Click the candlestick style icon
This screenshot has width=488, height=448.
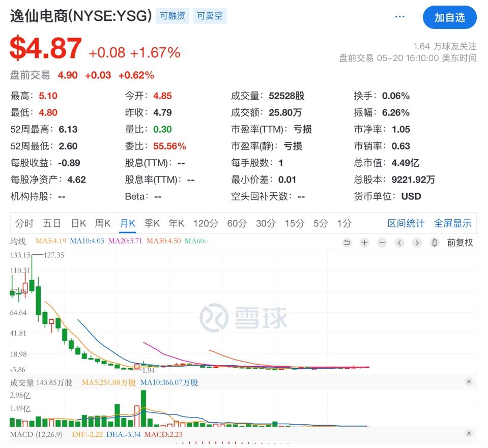pos(435,243)
